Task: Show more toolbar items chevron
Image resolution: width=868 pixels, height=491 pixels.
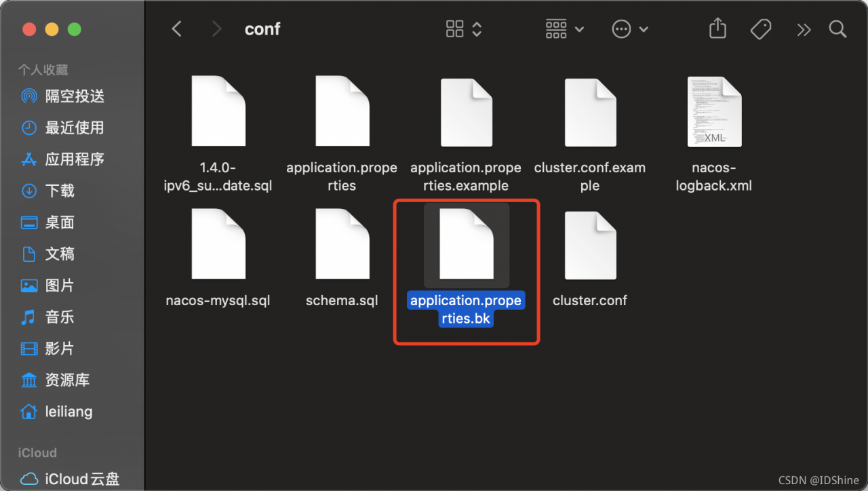Action: (x=804, y=29)
